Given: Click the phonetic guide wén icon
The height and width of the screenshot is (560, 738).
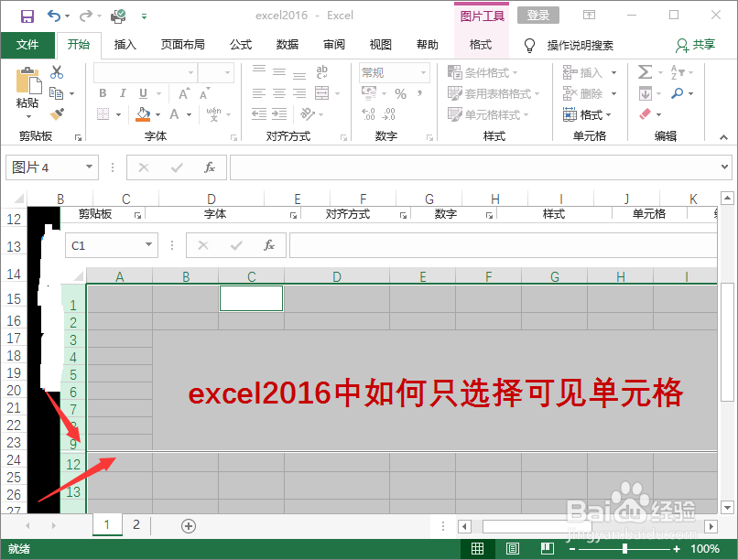Looking at the screenshot, I should pyautogui.click(x=213, y=113).
